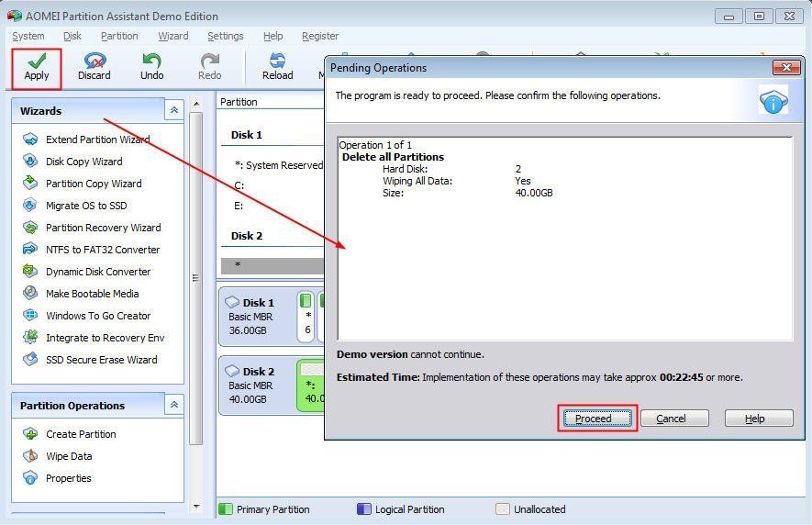Viewport: 812px width, 525px height.
Task: Click the Primary Partition green legend swatch
Action: [x=226, y=508]
